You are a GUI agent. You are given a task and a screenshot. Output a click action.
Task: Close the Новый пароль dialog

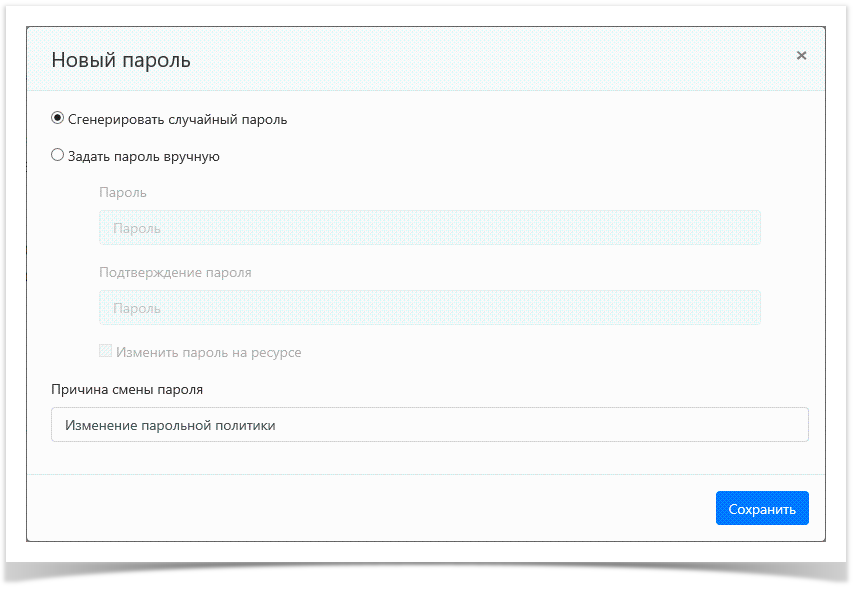tap(801, 56)
